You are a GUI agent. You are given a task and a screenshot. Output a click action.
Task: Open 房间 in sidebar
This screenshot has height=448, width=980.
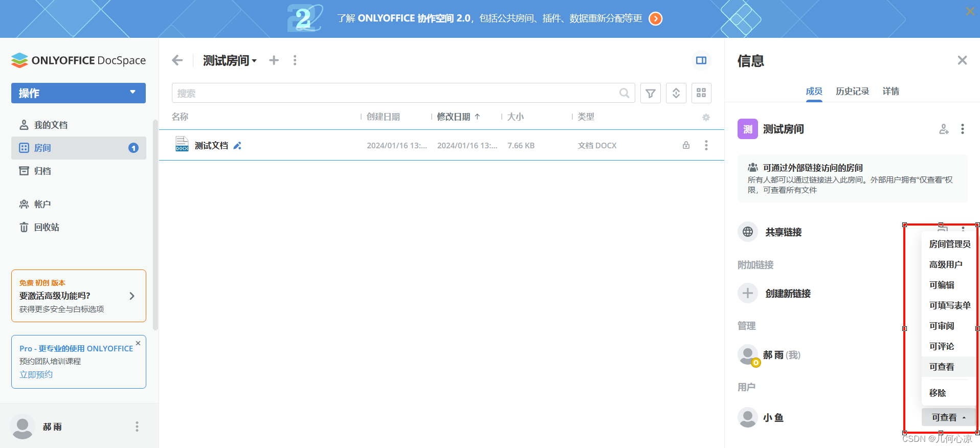tap(78, 148)
